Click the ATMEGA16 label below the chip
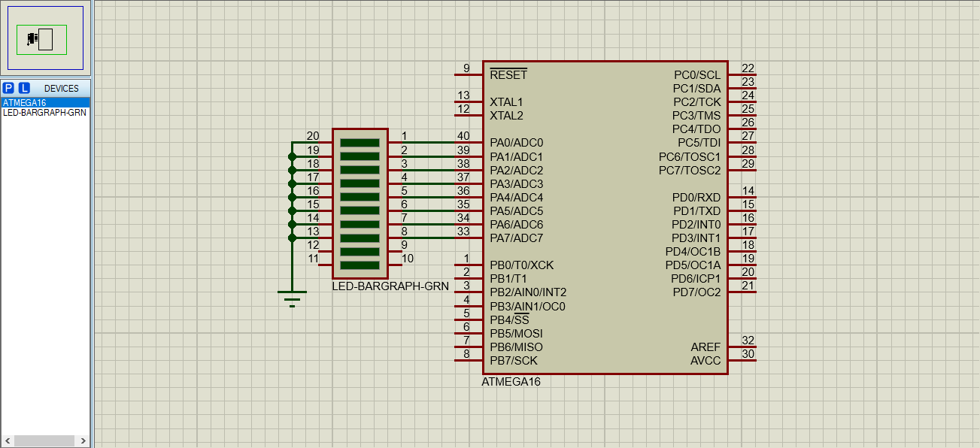 [x=511, y=382]
